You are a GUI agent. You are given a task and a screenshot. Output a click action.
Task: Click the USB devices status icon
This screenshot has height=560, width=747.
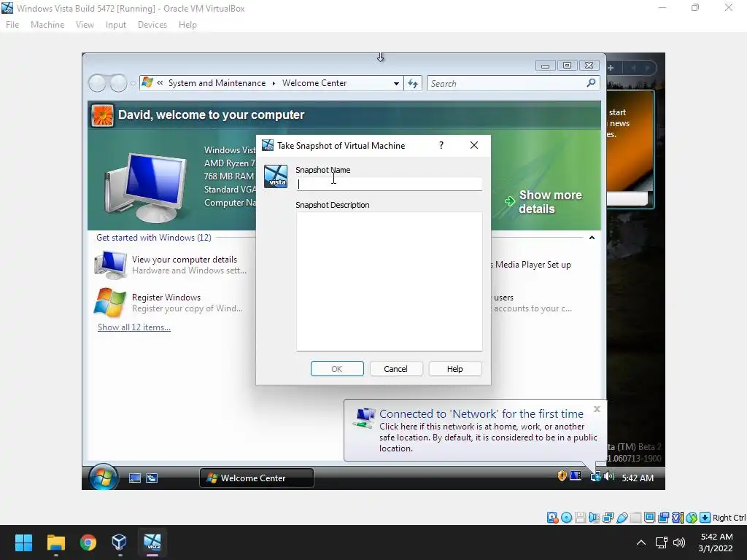(x=622, y=518)
